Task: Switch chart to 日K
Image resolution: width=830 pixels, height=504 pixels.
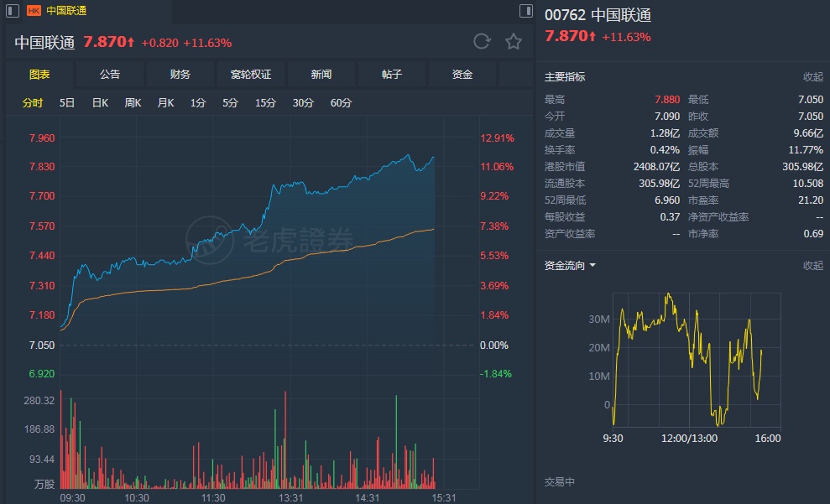Action: pyautogui.click(x=100, y=103)
